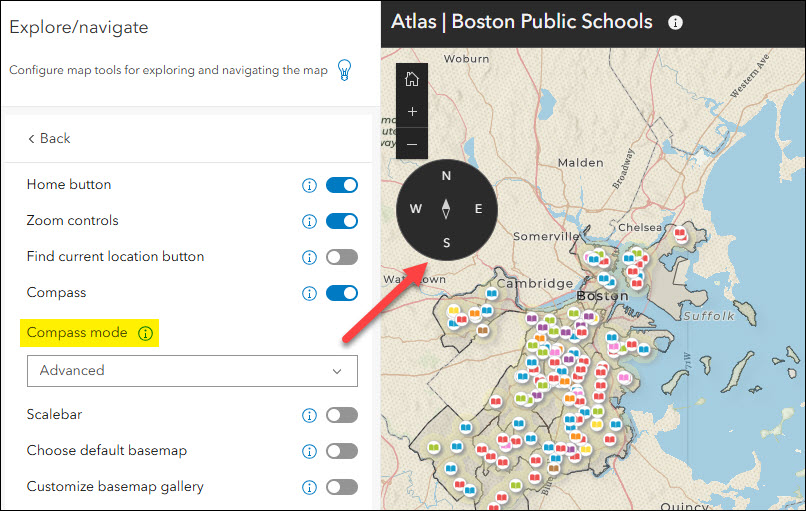
Task: Open info for Zoom controls setting
Action: click(309, 221)
